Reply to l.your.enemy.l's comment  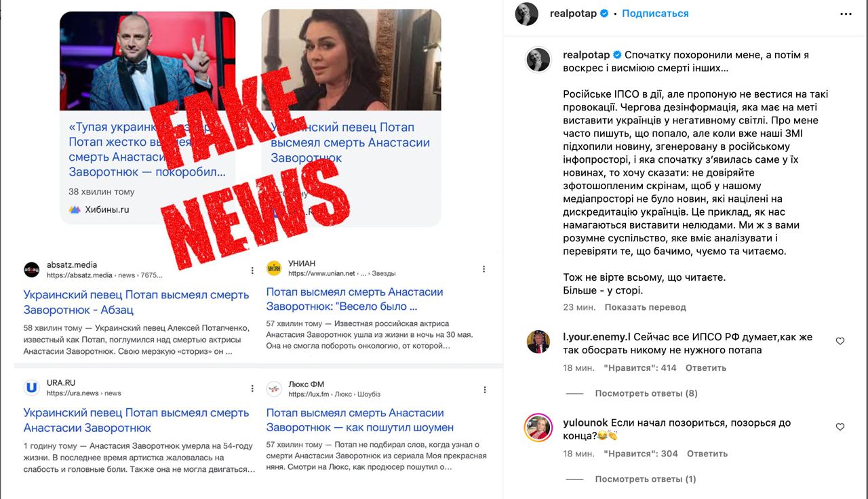coord(706,368)
